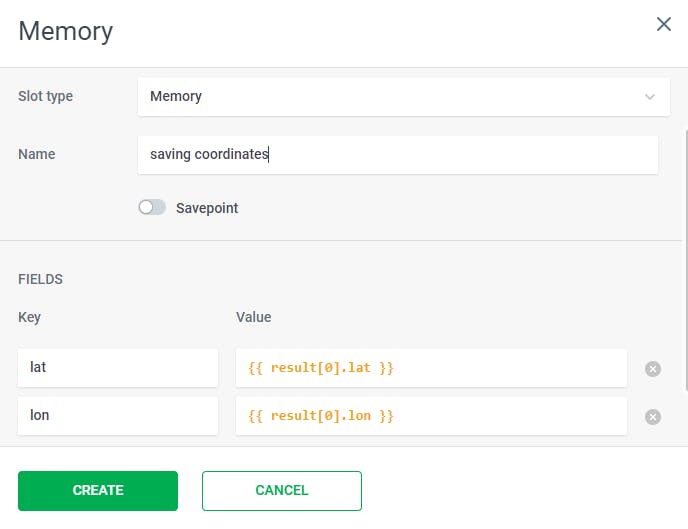This screenshot has height=529, width=688.
Task: Click the Memory dialog title
Action: coord(66,31)
